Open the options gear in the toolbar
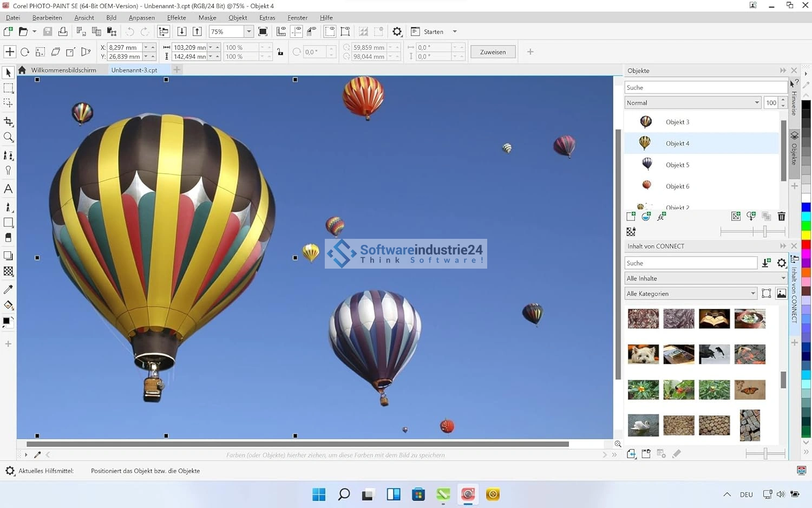This screenshot has height=508, width=812. click(397, 32)
